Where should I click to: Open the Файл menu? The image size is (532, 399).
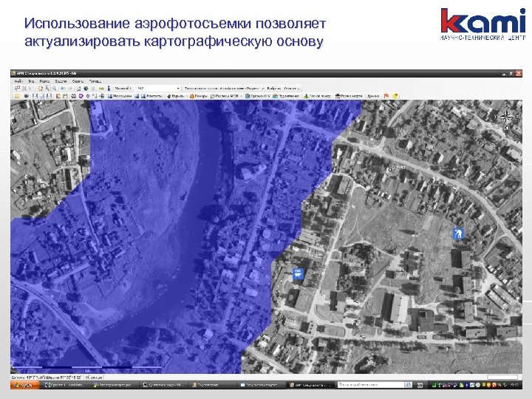pyautogui.click(x=18, y=81)
